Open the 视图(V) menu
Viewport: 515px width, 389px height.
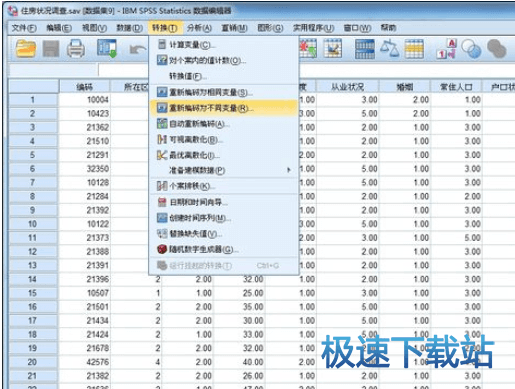(x=94, y=28)
